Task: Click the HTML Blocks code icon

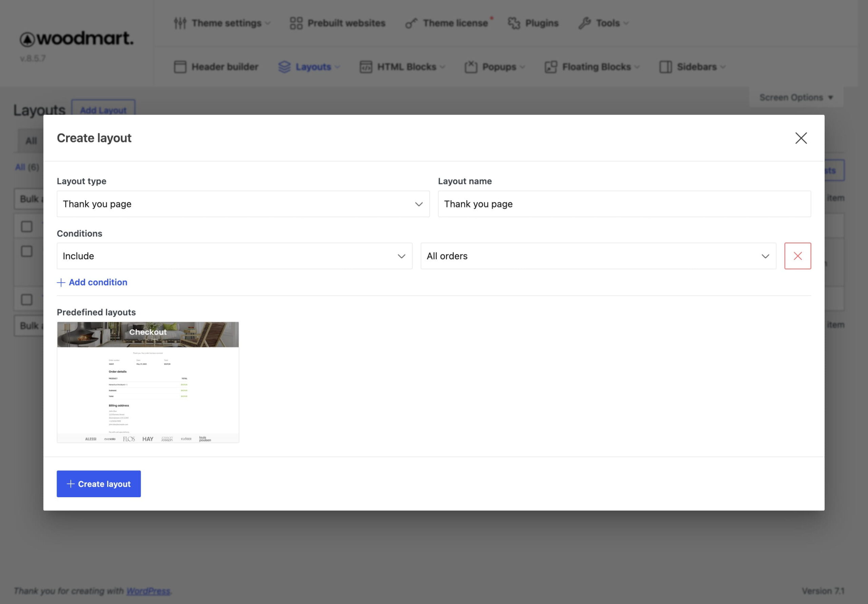Action: [x=366, y=67]
